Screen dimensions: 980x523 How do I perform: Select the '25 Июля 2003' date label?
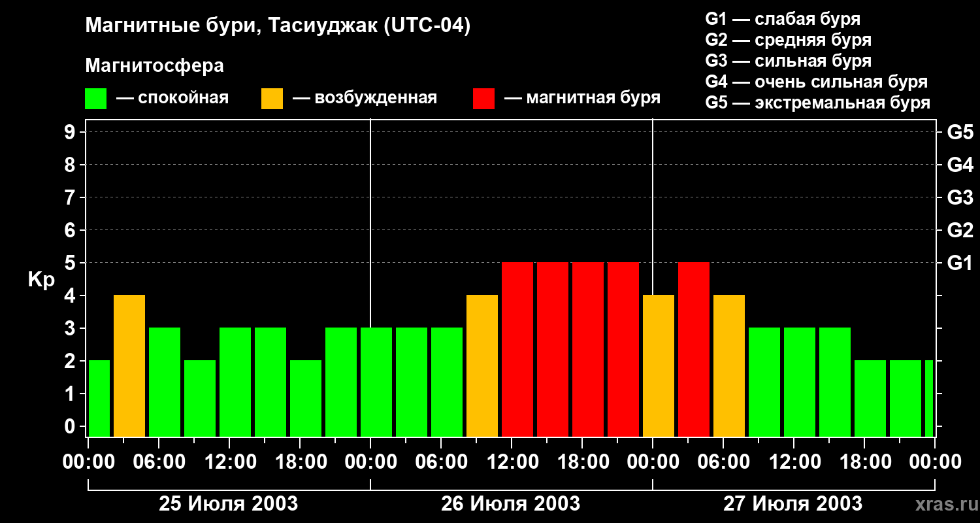(x=229, y=504)
